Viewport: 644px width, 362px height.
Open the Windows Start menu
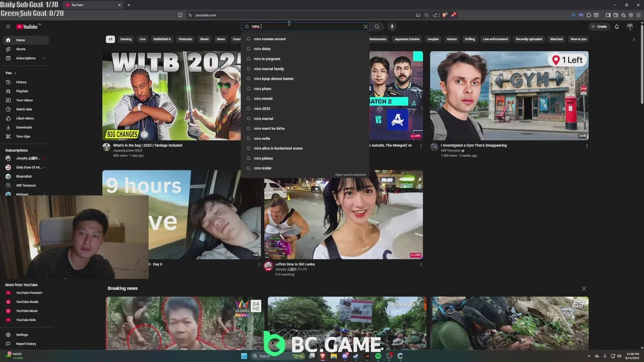coord(244,356)
